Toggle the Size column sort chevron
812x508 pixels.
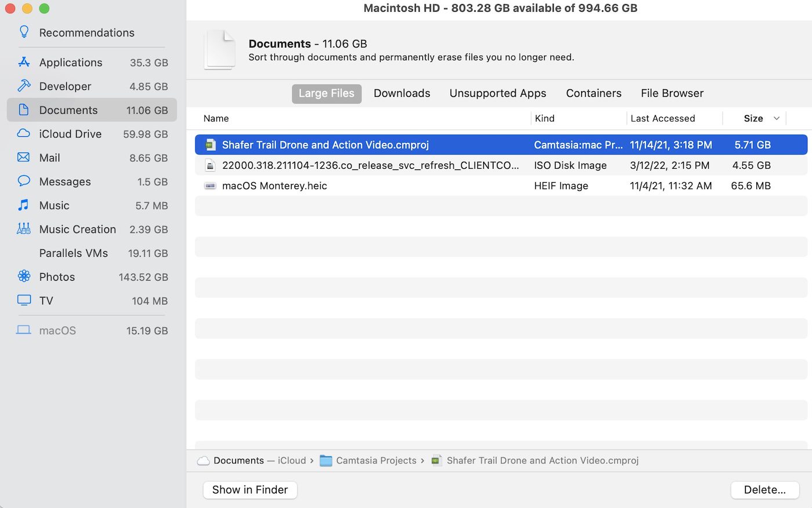[x=777, y=118]
